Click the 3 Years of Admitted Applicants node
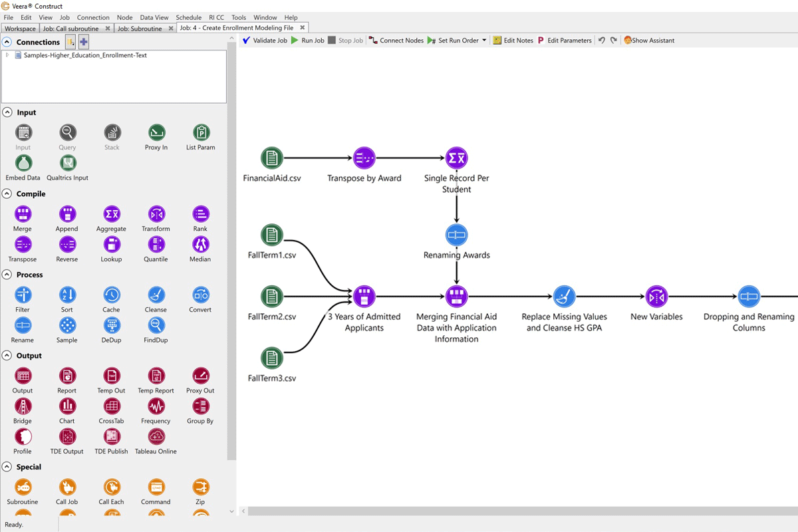The width and height of the screenshot is (798, 532). click(364, 297)
